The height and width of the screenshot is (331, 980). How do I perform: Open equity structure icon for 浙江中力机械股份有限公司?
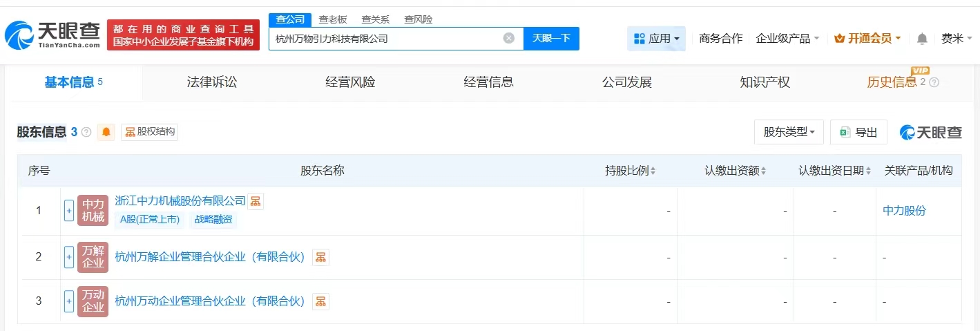click(x=256, y=201)
